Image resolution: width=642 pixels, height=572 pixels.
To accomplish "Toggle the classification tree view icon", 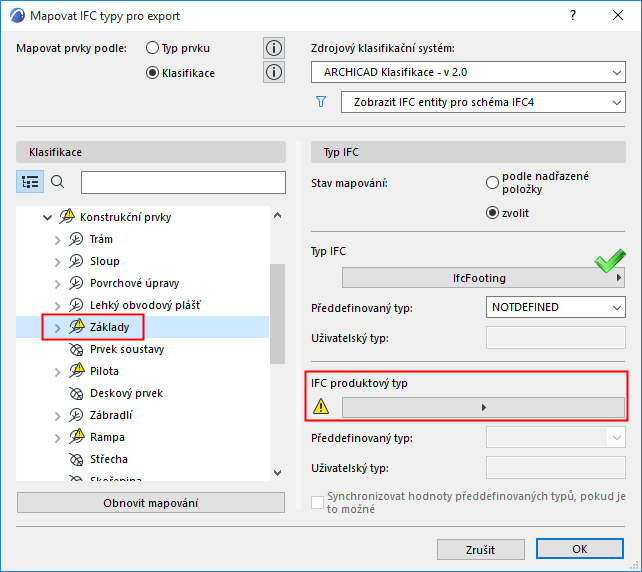I will pos(31,182).
